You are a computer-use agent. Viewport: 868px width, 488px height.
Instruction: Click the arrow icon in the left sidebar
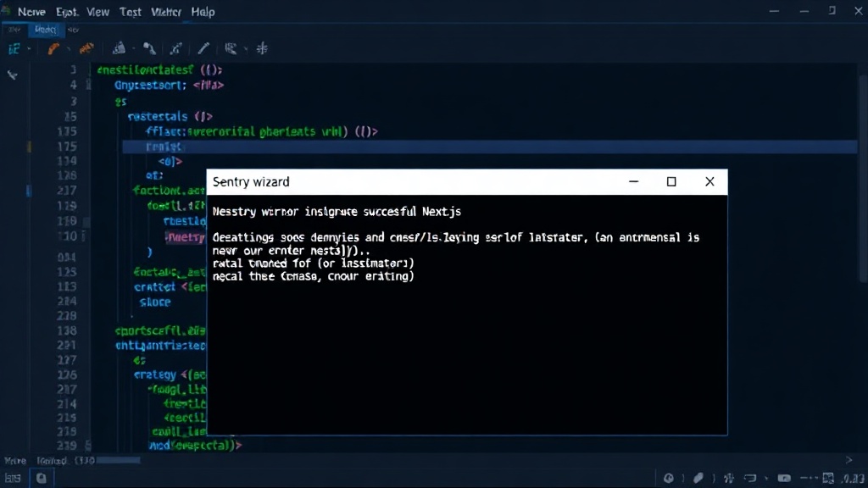pos(12,75)
